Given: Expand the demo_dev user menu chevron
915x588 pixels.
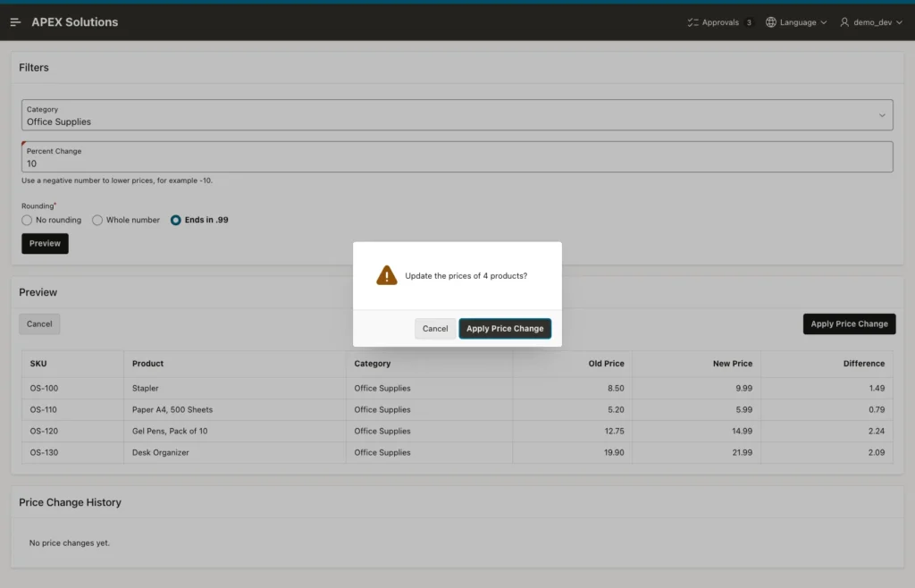Looking at the screenshot, I should (899, 22).
